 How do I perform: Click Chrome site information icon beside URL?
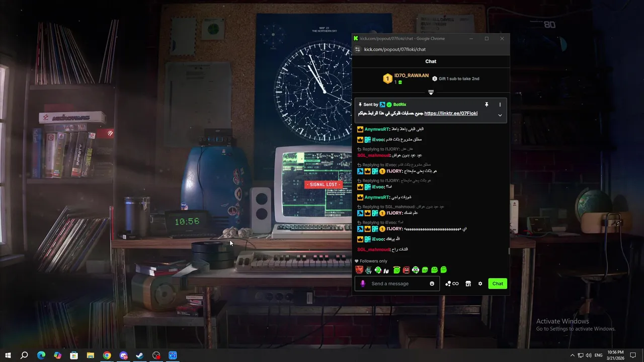click(x=358, y=49)
